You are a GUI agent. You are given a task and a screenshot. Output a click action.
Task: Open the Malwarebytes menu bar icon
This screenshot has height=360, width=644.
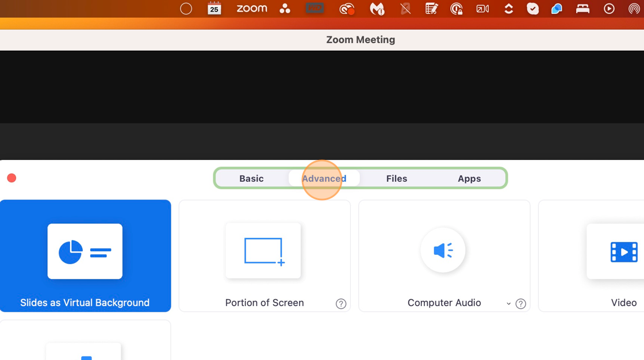377,9
